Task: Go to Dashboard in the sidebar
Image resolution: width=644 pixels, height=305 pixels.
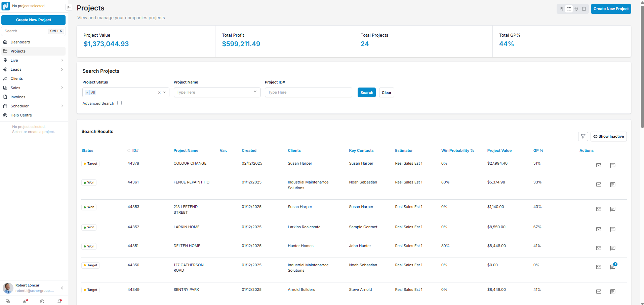Action: (x=20, y=42)
